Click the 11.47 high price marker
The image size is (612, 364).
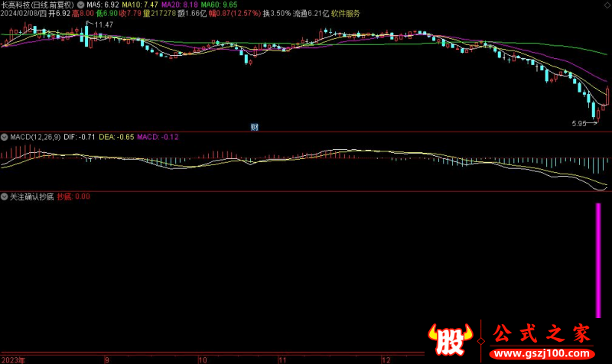(103, 25)
